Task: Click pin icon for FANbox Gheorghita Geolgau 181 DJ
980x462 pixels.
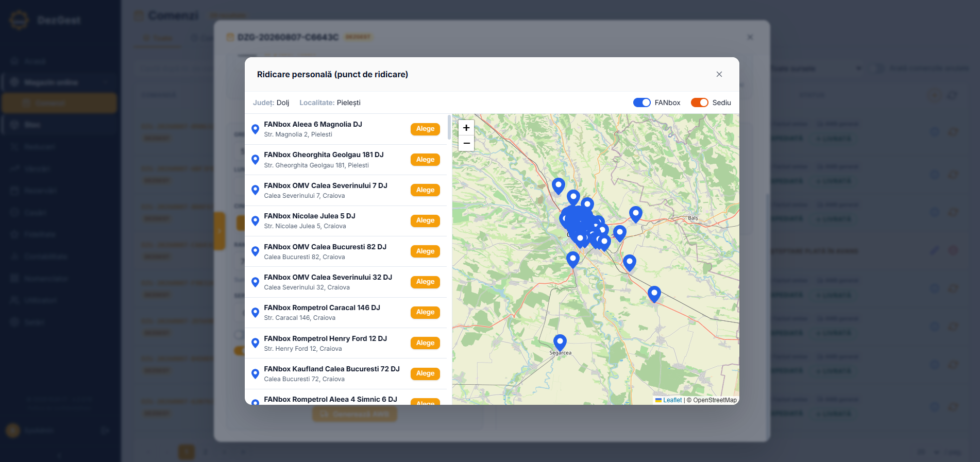Action: pos(255,160)
